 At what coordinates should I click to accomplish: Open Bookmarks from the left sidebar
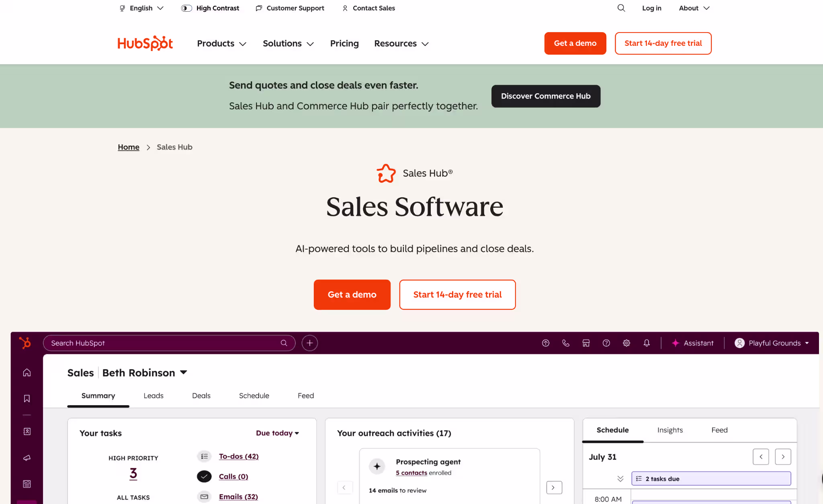(27, 398)
